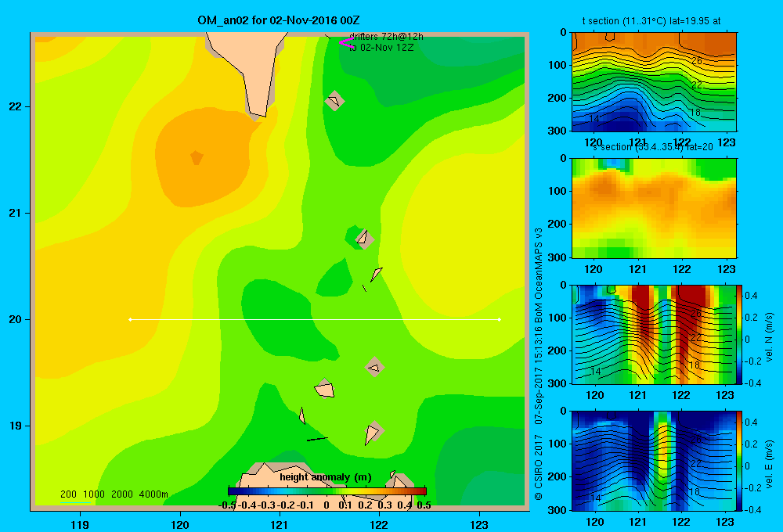Click the salinity section plot
This screenshot has width=783, height=532.
pyautogui.click(x=654, y=208)
